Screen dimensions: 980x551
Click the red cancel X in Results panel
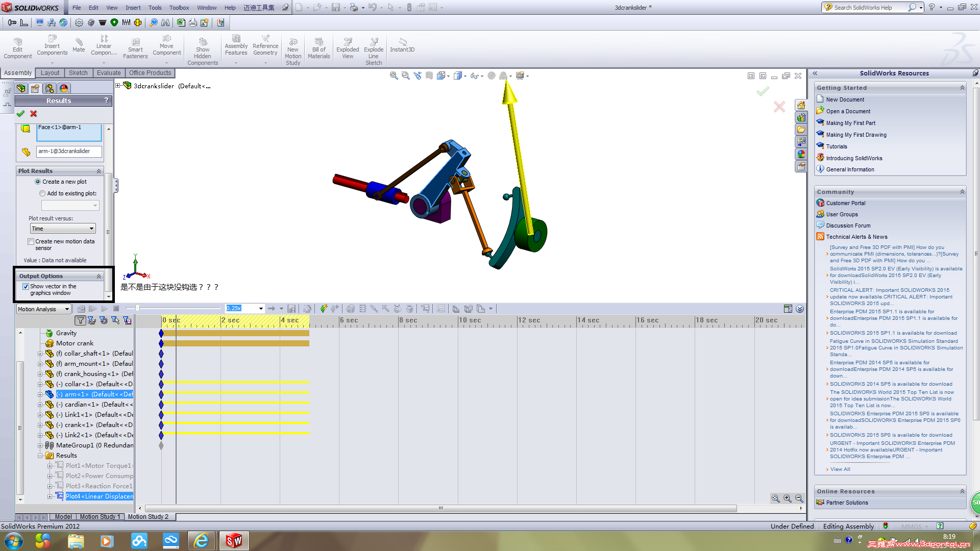click(34, 114)
